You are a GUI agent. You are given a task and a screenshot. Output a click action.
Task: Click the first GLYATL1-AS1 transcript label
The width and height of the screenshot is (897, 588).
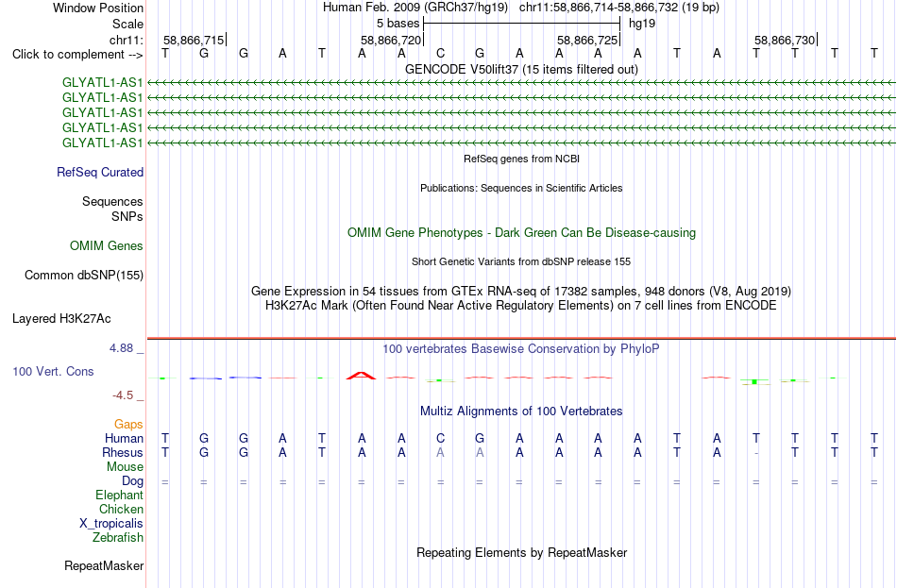tap(102, 82)
